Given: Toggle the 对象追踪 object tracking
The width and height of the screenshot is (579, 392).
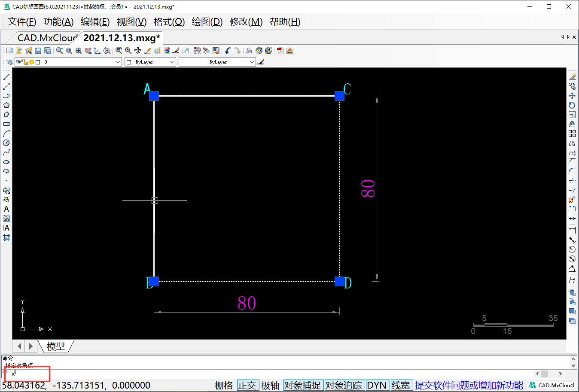Looking at the screenshot, I should [344, 385].
